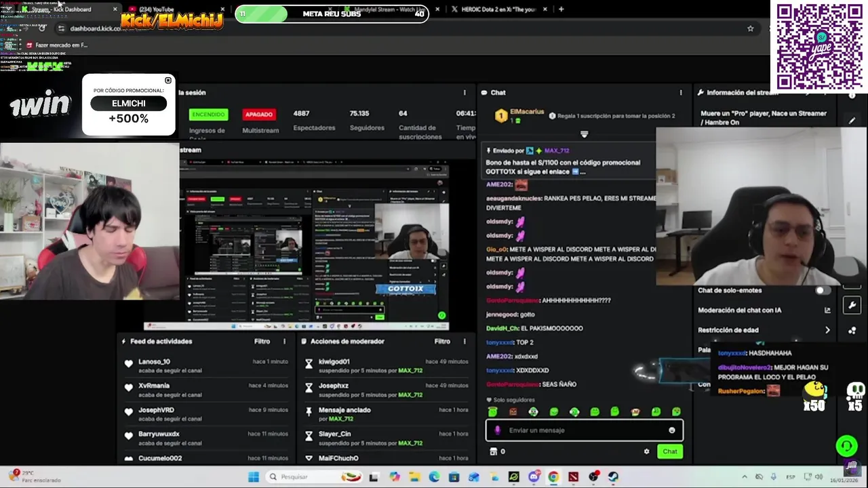Viewport: 868px width, 488px height.
Task: Click the META REU SUBS progress bar
Action: coord(332,14)
